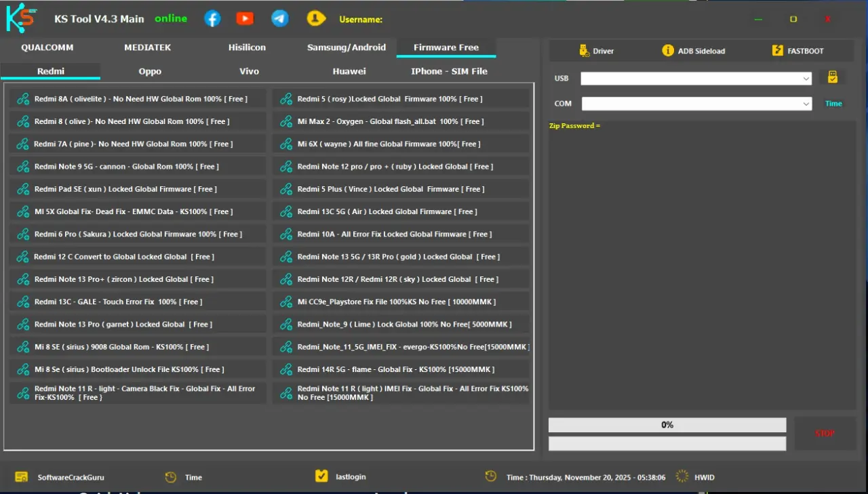
Task: Click the empty secondary progress bar
Action: (667, 443)
